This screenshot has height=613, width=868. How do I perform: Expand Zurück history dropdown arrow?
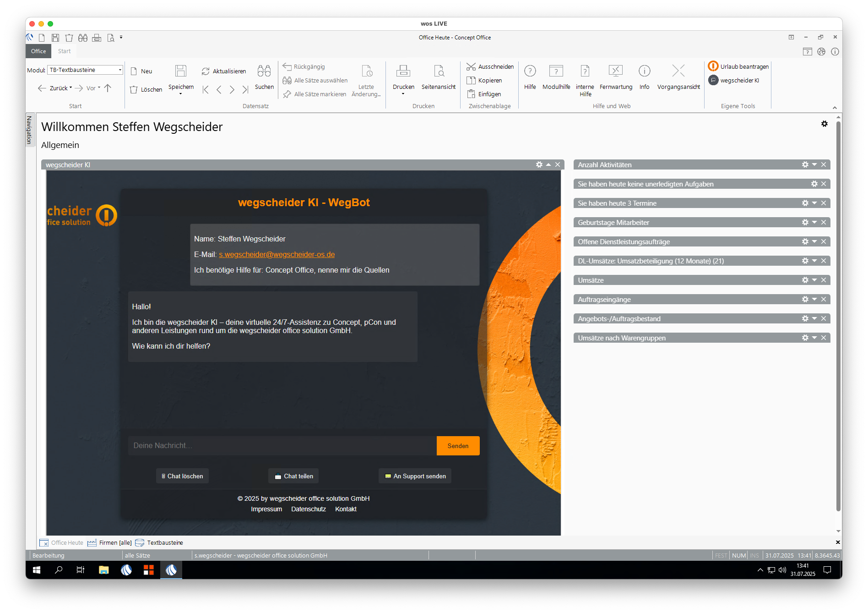coord(71,88)
